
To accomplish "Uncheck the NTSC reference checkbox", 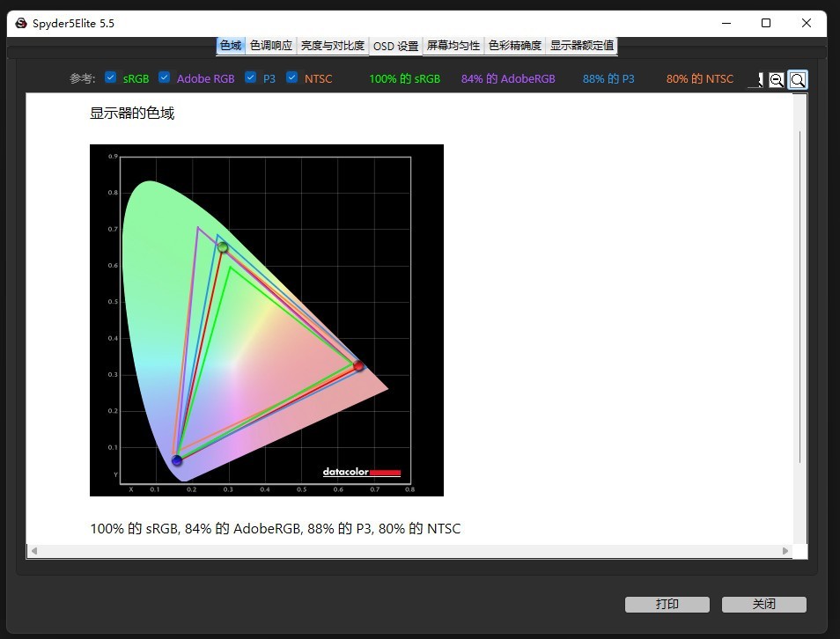I will [292, 77].
